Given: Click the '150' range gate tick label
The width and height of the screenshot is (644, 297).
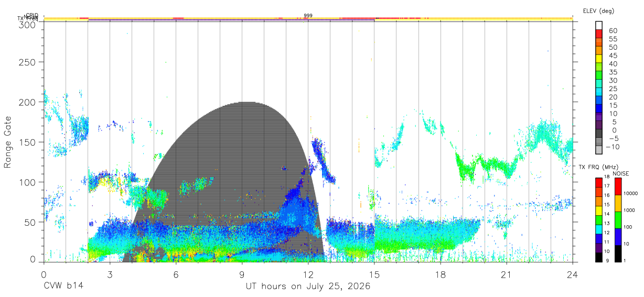Looking at the screenshot, I should pyautogui.click(x=27, y=142).
